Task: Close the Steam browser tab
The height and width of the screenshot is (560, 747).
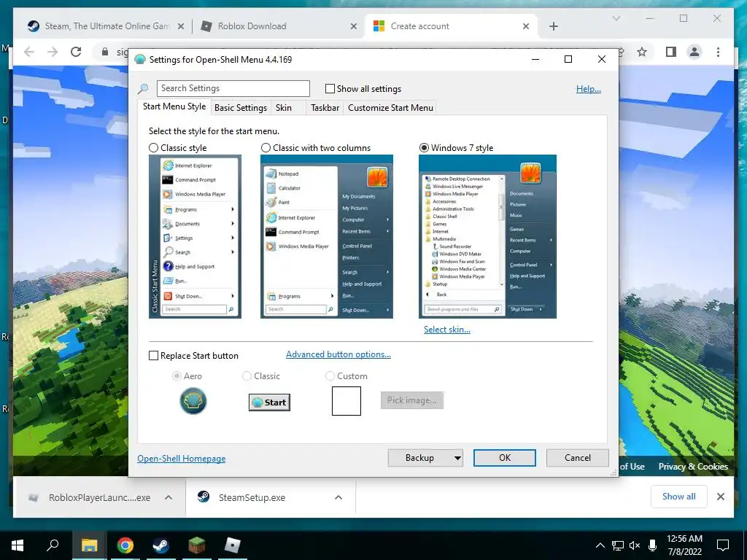Action: (x=181, y=27)
